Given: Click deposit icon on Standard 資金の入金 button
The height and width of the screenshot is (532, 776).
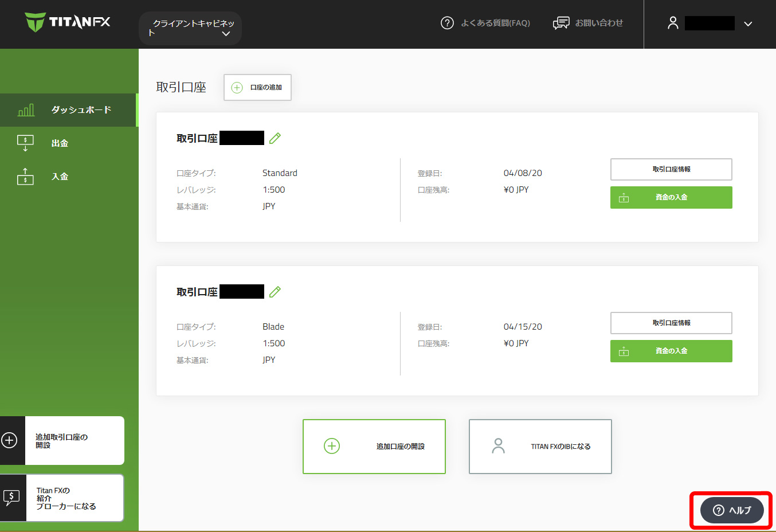Looking at the screenshot, I should 624,198.
